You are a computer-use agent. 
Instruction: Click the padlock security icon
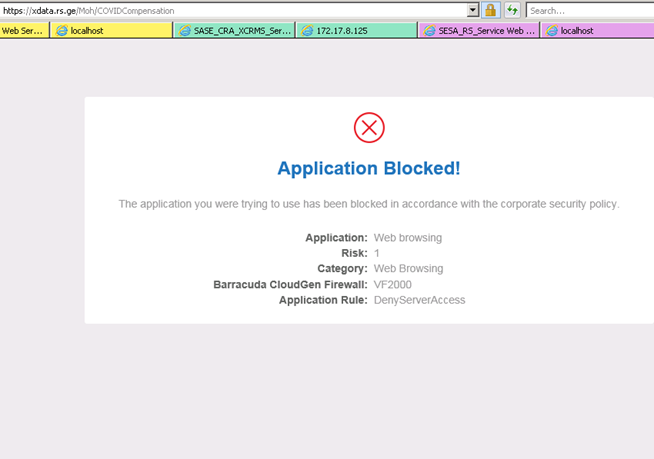pyautogui.click(x=491, y=10)
